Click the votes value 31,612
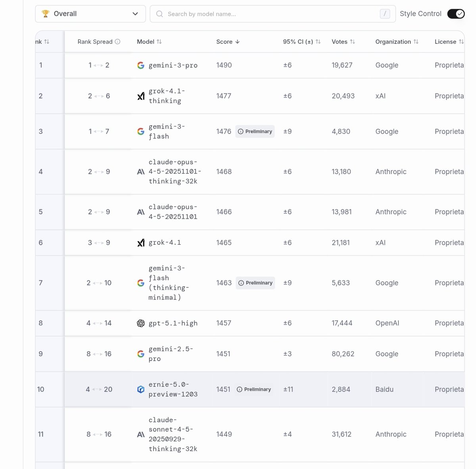Viewport: 476px width, 469px height. [342, 435]
